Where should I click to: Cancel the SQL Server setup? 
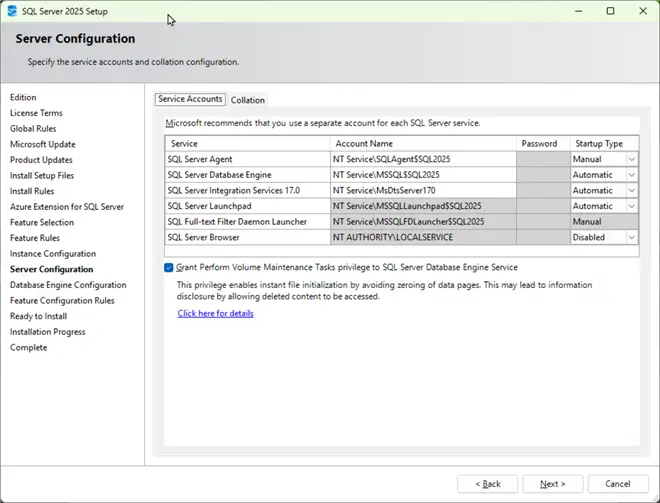618,484
